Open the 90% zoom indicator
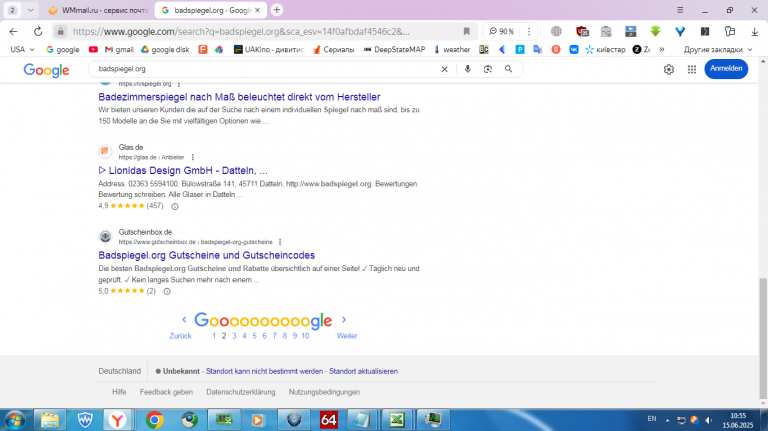The image size is (768, 431). coord(501,31)
